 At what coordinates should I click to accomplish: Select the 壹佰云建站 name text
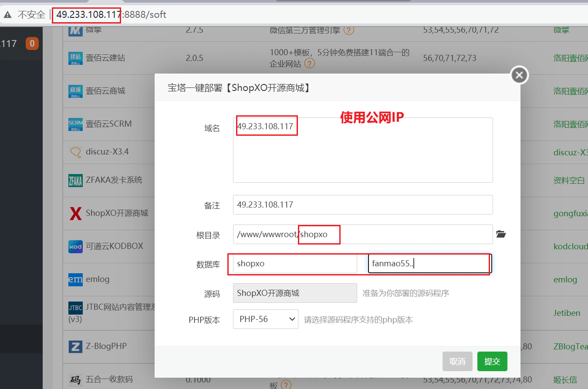click(105, 58)
